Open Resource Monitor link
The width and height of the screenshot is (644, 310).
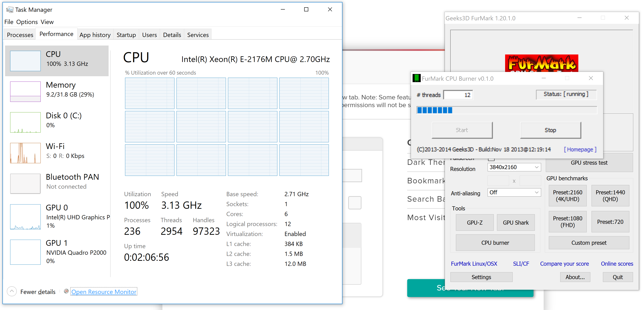(x=104, y=292)
